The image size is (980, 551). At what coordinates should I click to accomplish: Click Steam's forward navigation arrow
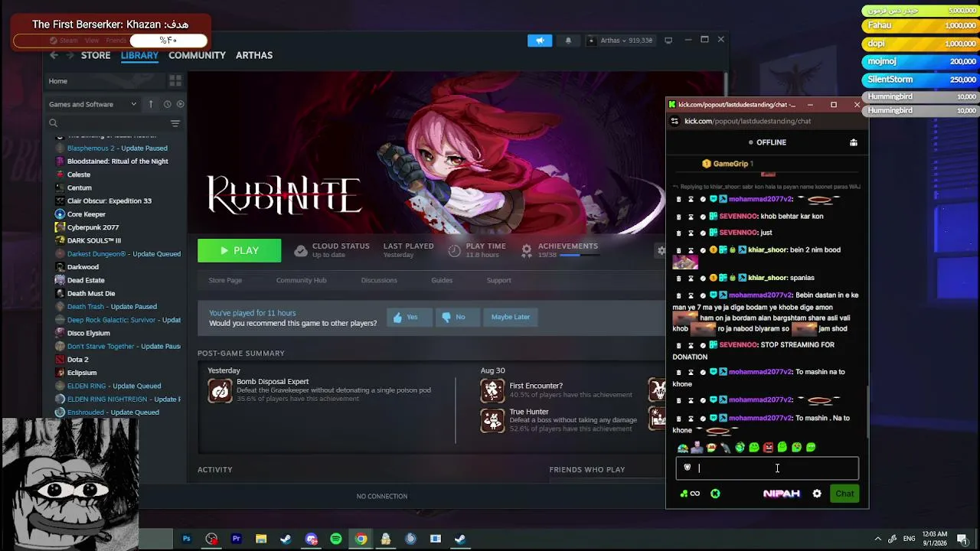pyautogui.click(x=70, y=55)
